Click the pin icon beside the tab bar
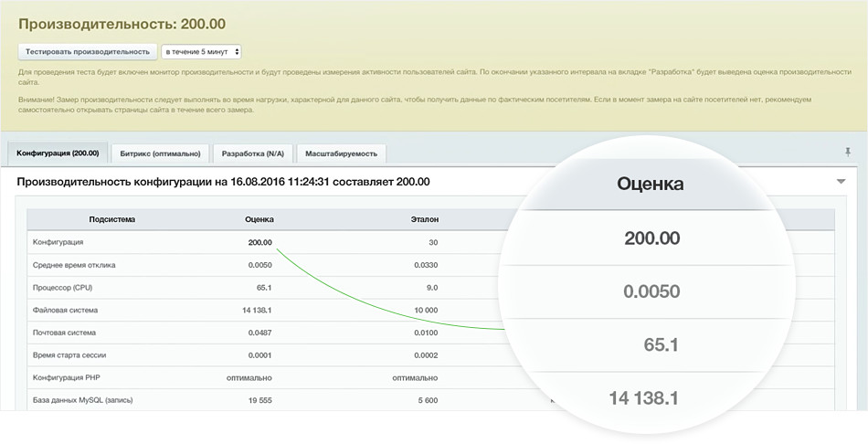This screenshot has height=444, width=868. (848, 152)
